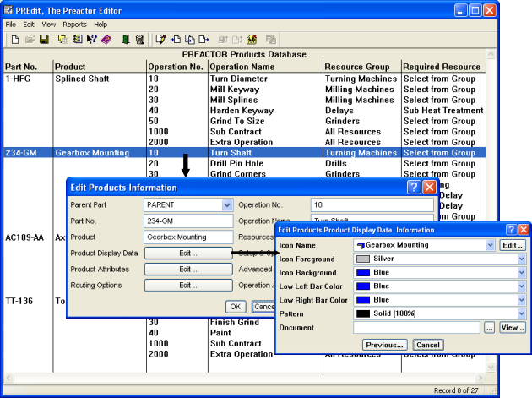Click horizontal scrollbar right arrow

(480, 378)
